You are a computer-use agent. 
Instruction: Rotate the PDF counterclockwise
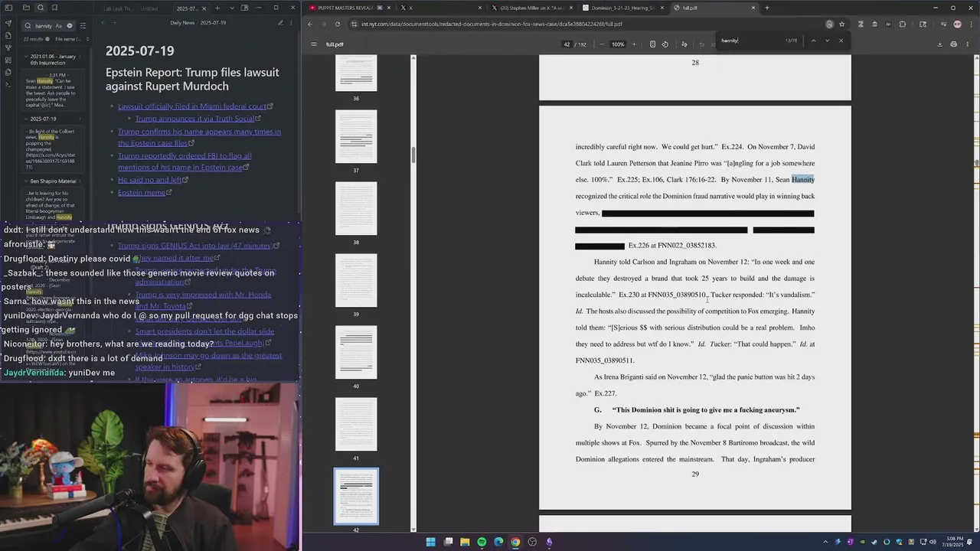(665, 44)
